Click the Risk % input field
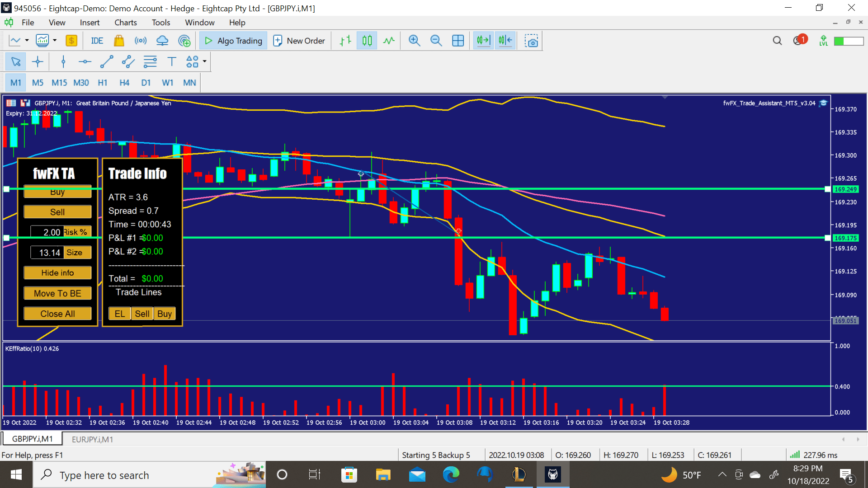Image resolution: width=868 pixels, height=488 pixels. point(47,232)
